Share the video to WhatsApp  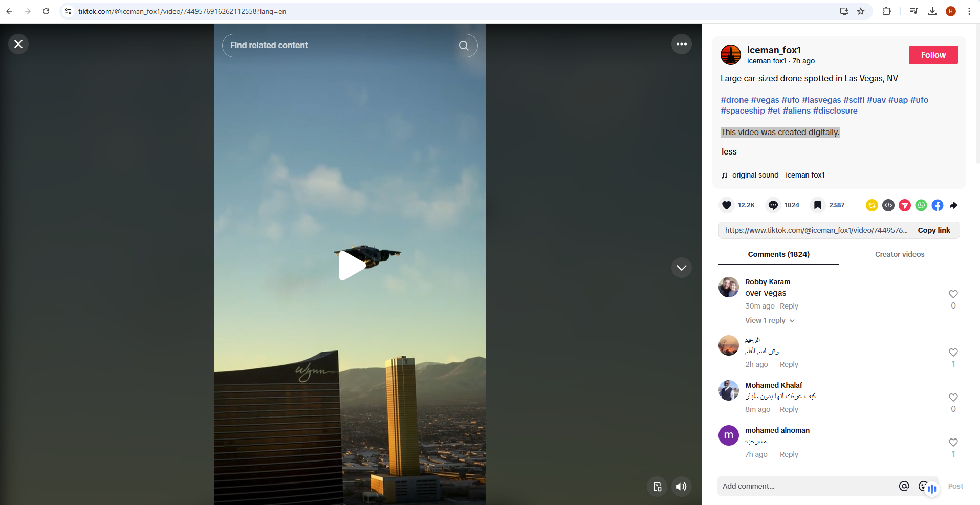921,205
